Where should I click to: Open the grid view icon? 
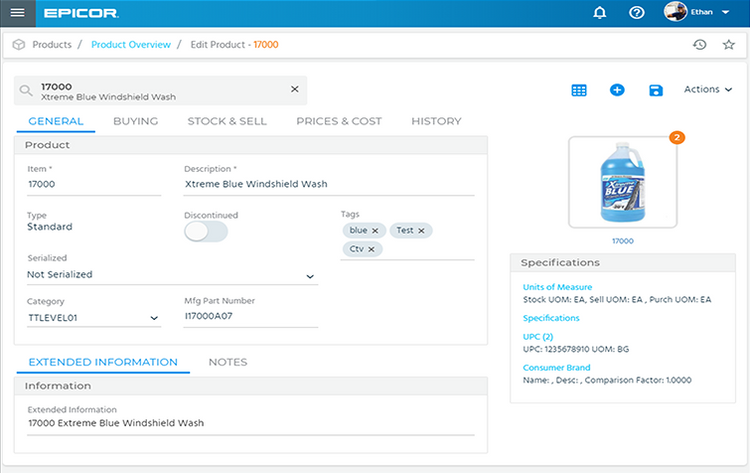[x=579, y=90]
